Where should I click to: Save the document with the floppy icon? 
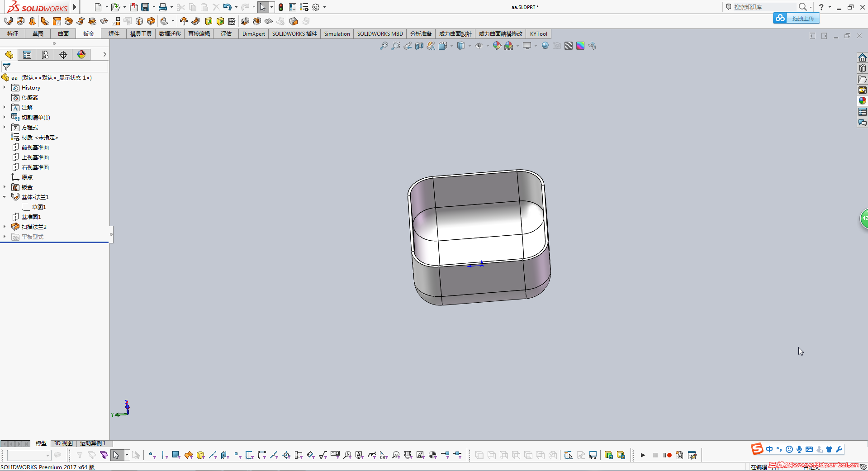click(145, 7)
